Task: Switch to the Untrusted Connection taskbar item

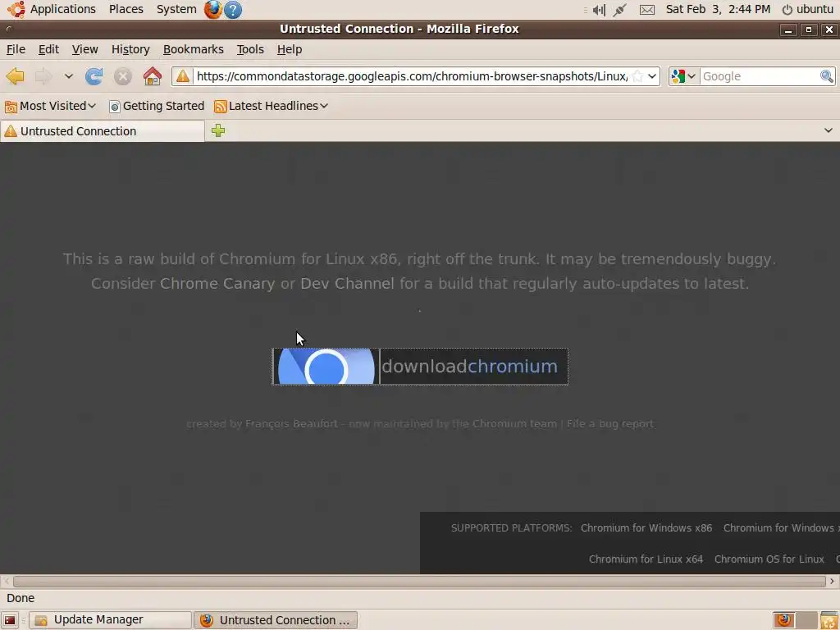Action: click(x=275, y=620)
